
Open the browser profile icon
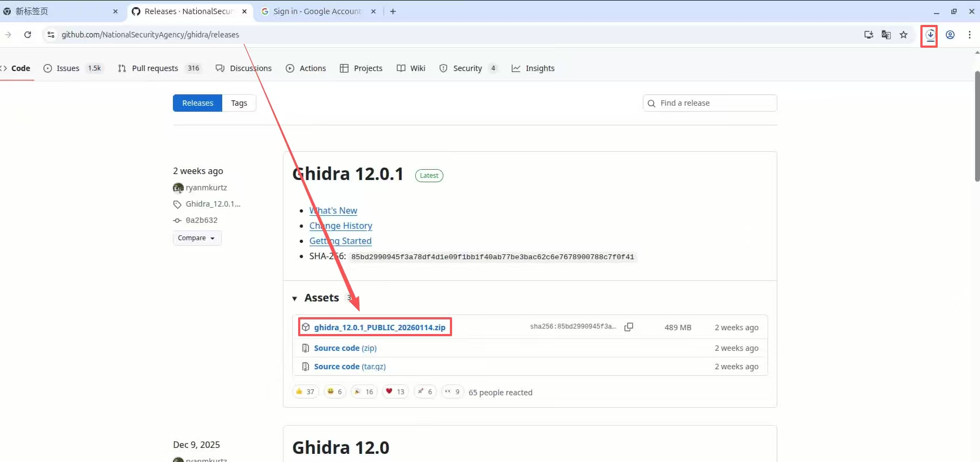coord(950,35)
